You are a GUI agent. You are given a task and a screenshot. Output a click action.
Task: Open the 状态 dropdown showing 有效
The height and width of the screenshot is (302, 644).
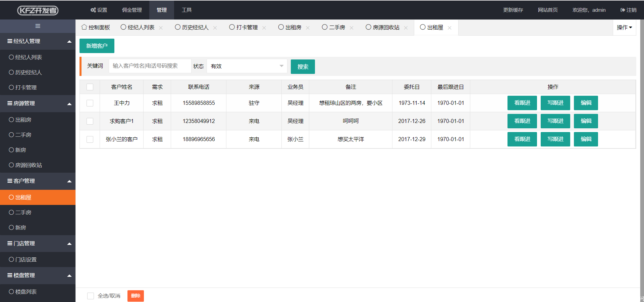tap(247, 66)
